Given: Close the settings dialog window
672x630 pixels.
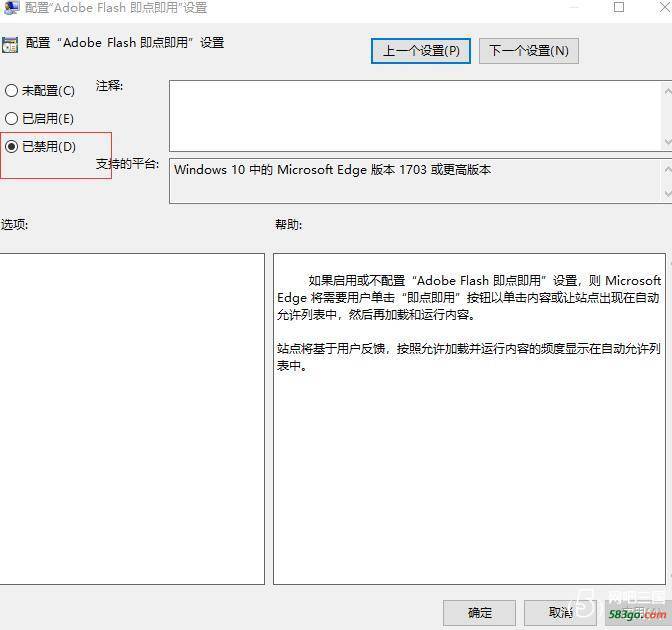Looking at the screenshot, I should coord(665,7).
